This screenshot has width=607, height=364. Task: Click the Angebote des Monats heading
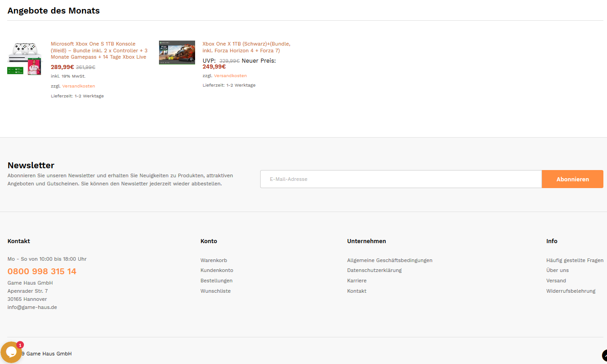pos(54,11)
